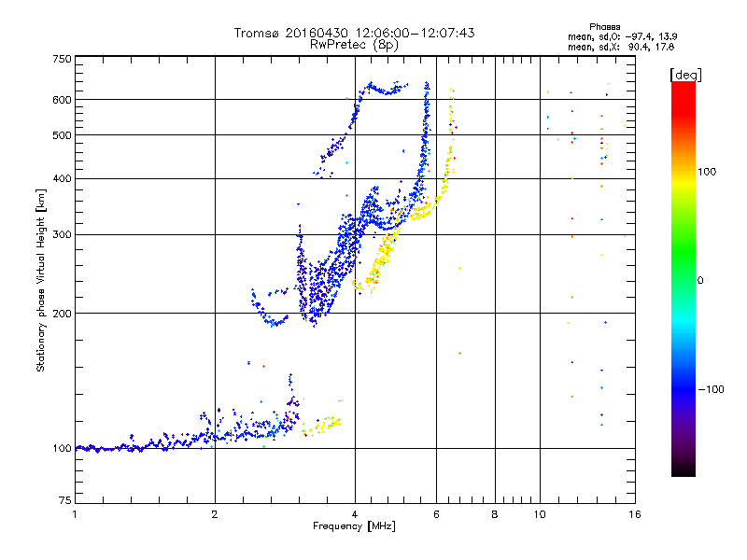Click the '75' y-axis tick label
Image resolution: width=747 pixels, height=560 pixels.
tap(65, 500)
